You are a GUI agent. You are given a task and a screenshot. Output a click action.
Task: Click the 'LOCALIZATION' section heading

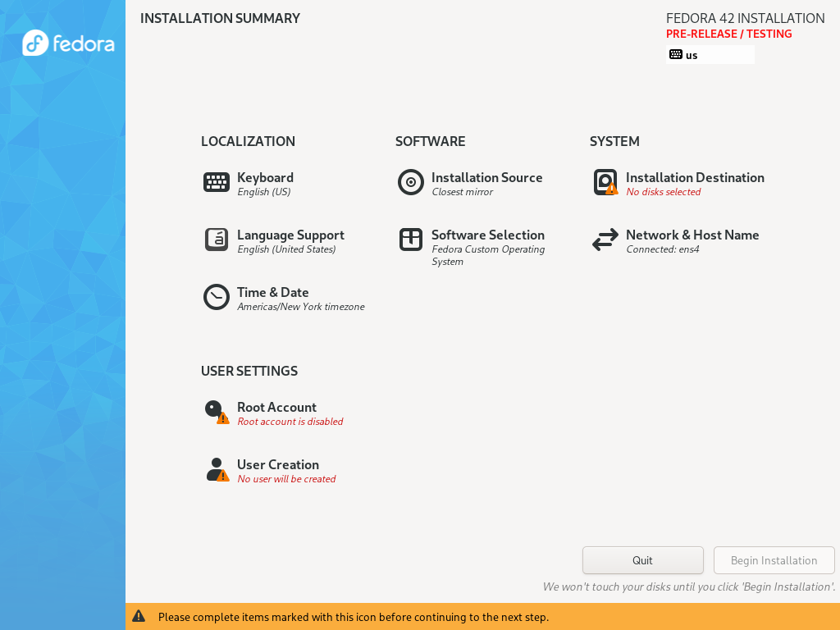click(248, 141)
